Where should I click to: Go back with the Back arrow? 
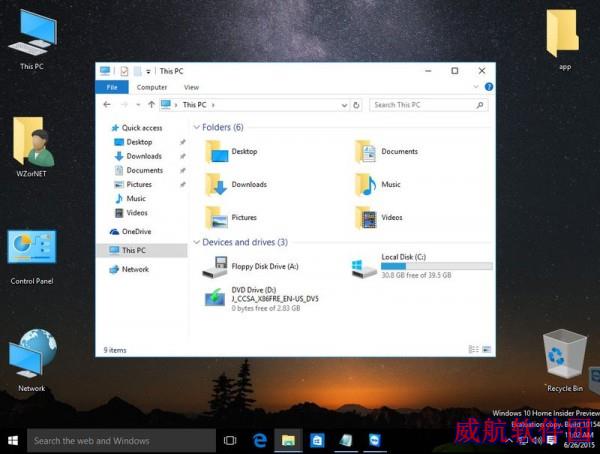coord(107,105)
